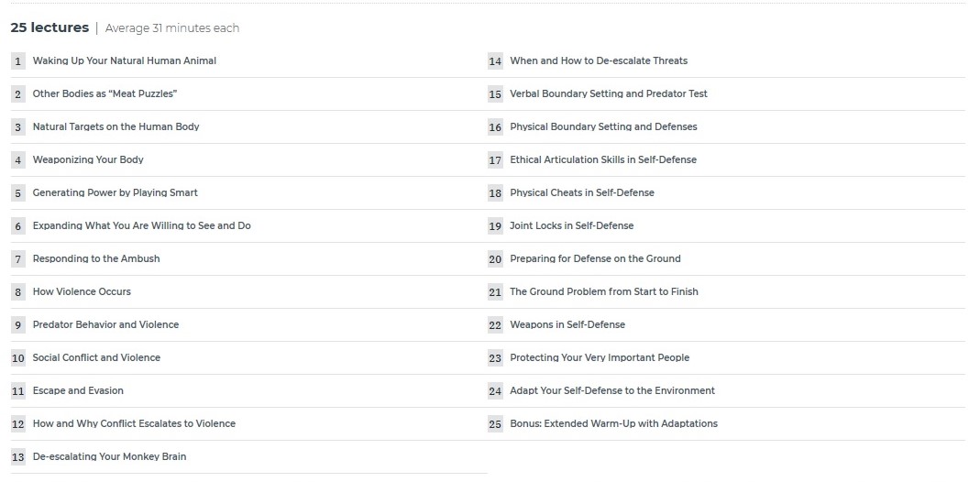
Task: Open Responding to the Ambush lecture
Action: [x=96, y=258]
